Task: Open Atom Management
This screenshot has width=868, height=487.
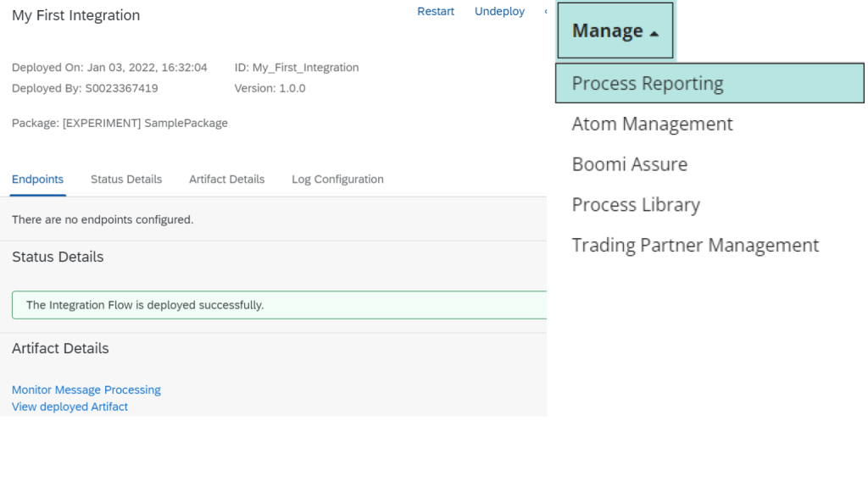Action: click(652, 124)
